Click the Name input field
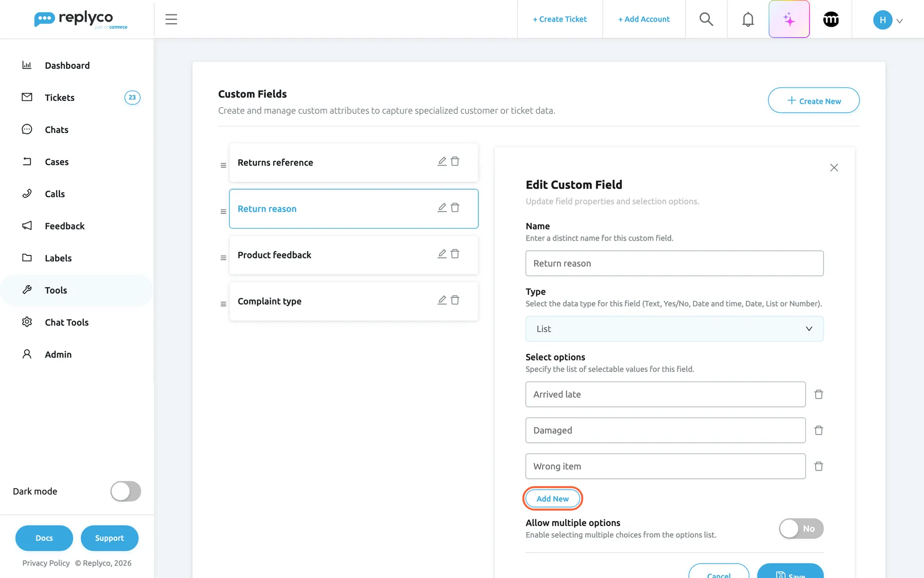Image resolution: width=924 pixels, height=578 pixels. click(x=675, y=263)
